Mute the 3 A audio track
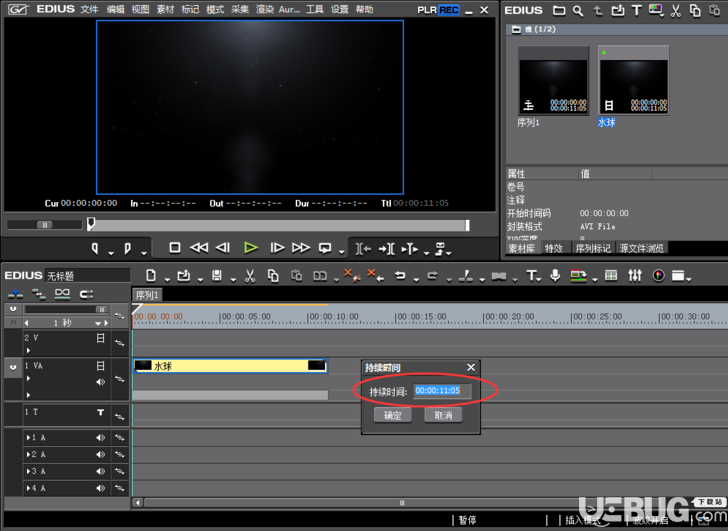Image resolution: width=728 pixels, height=531 pixels. click(x=100, y=471)
